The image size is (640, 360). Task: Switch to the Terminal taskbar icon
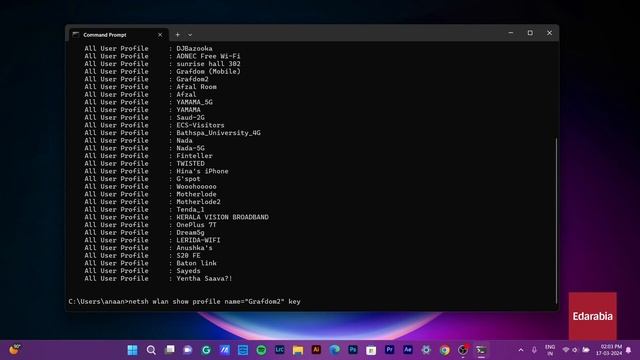click(x=481, y=350)
